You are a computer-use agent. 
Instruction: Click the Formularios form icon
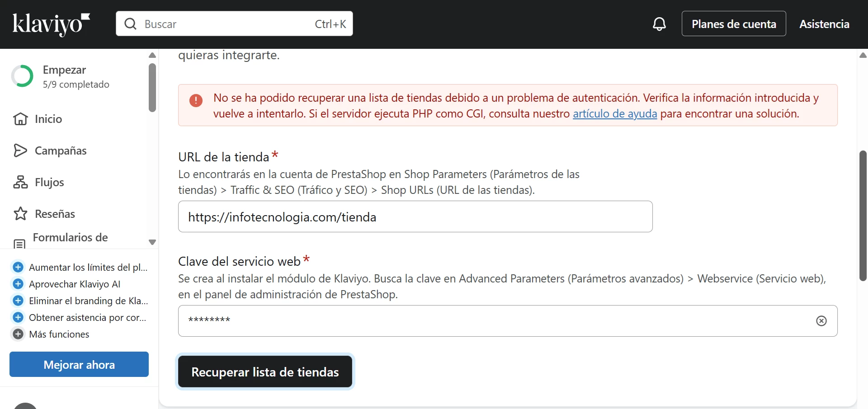19,244
